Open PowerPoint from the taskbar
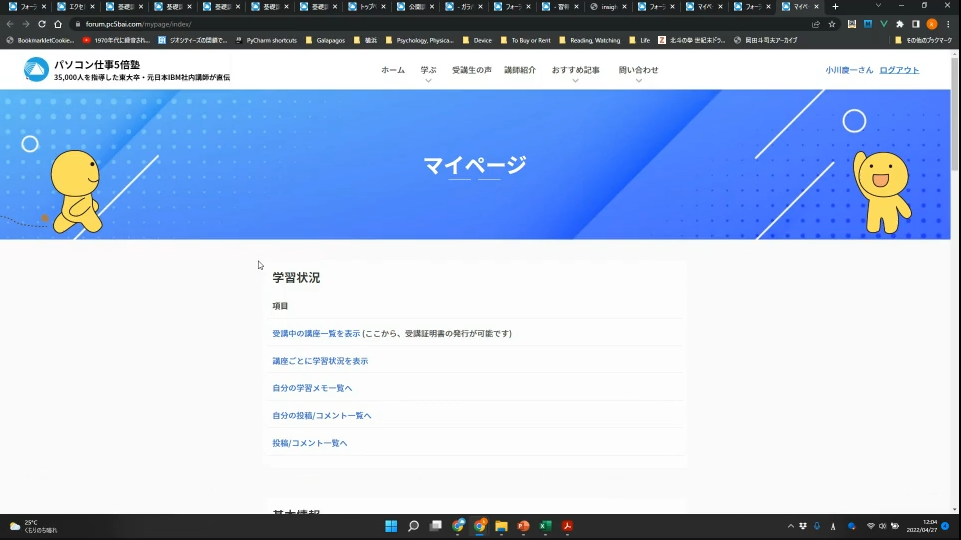The image size is (961, 540). coord(523,526)
